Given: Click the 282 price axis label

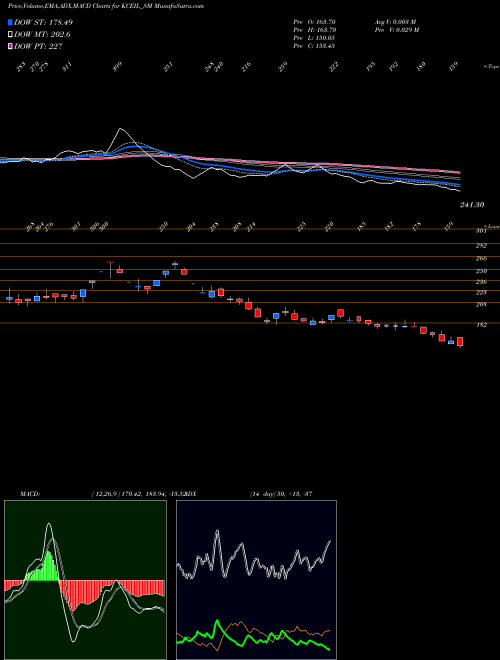Looking at the screenshot, I should [481, 245].
